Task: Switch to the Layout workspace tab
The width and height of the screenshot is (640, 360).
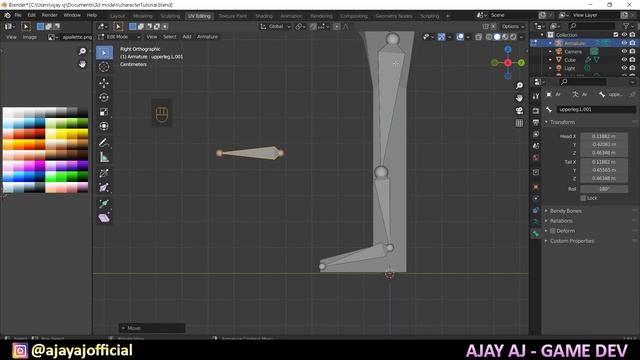Action: coord(118,16)
